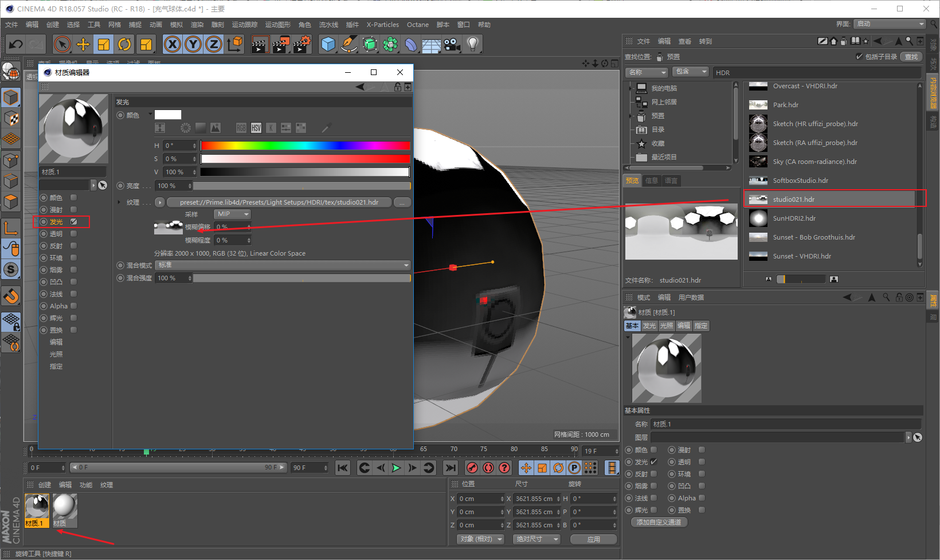Enable the 凹凸 channel checkbox in material editor
940x560 pixels.
(73, 282)
